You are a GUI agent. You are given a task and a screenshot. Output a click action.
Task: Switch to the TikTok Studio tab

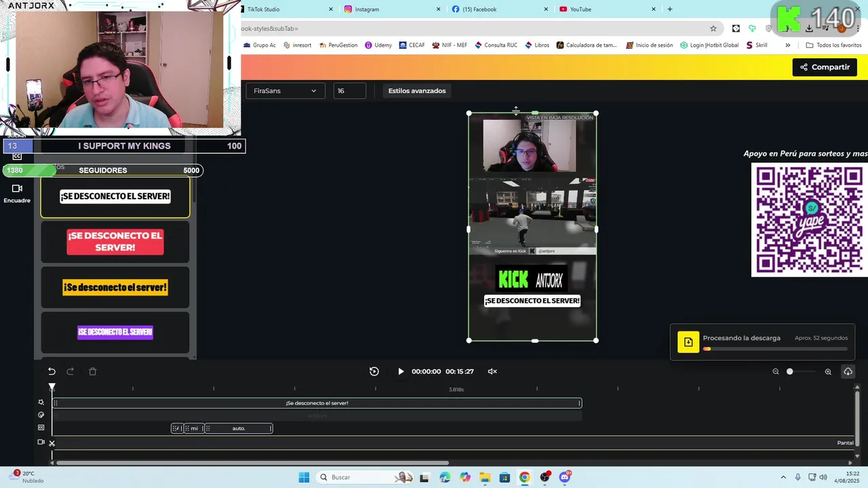point(286,9)
